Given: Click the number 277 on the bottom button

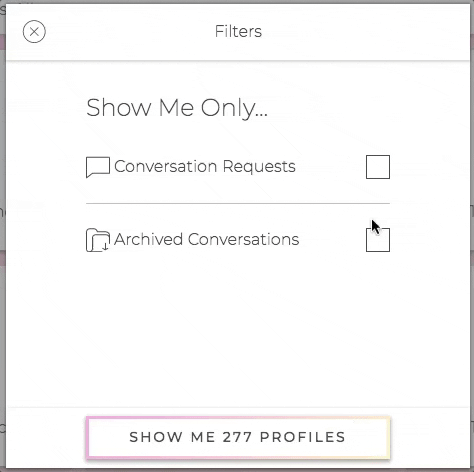Looking at the screenshot, I should tap(237, 437).
